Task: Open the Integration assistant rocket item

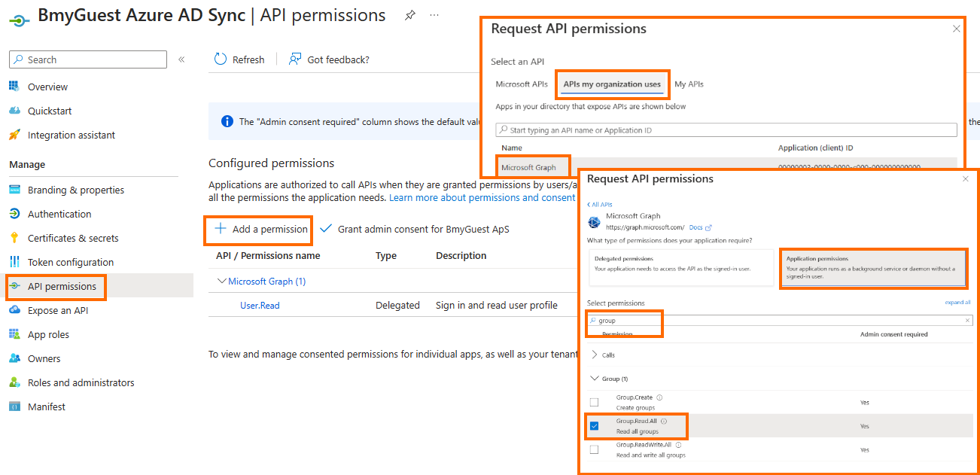Action: coord(72,135)
